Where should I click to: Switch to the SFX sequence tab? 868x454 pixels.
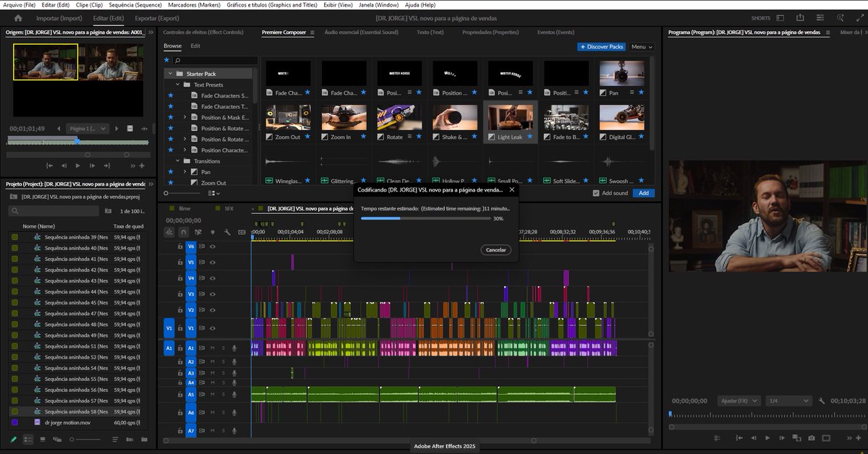(229, 208)
